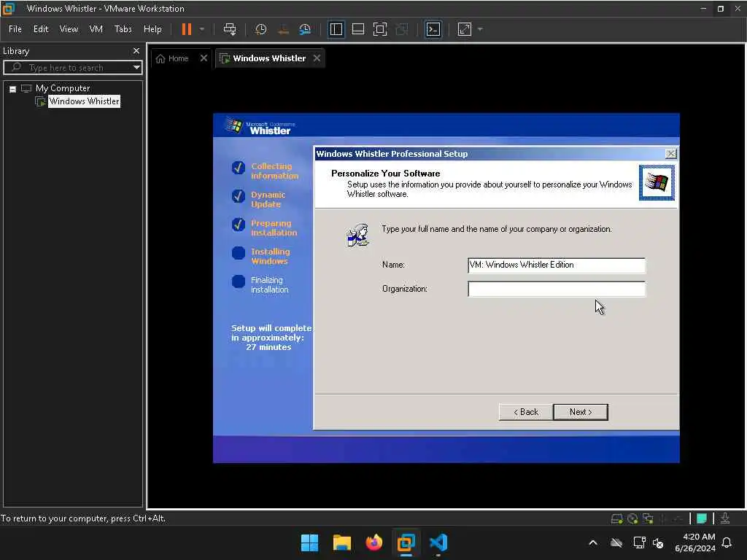Screen dimensions: 747x560
Task: Click the Collecting information setup step
Action: point(274,171)
